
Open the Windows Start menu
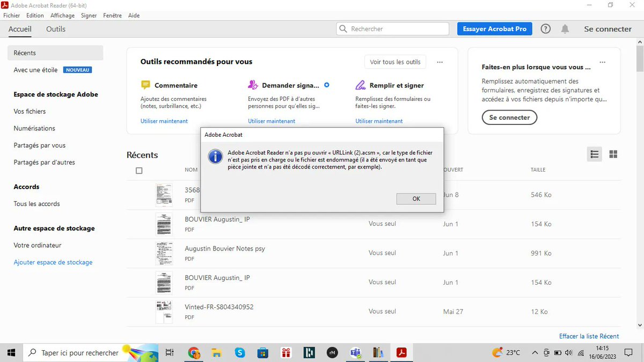[11, 352]
